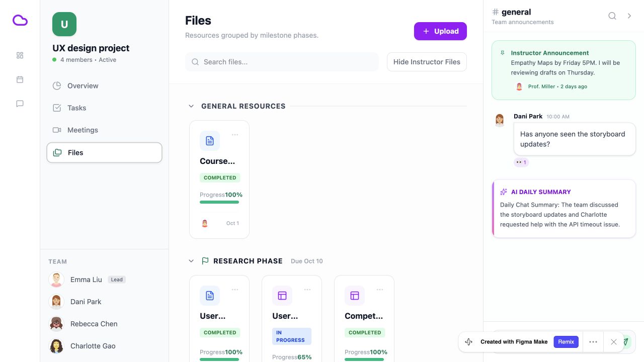Open the Instructor Announcement card
644x362 pixels.
[x=563, y=70]
